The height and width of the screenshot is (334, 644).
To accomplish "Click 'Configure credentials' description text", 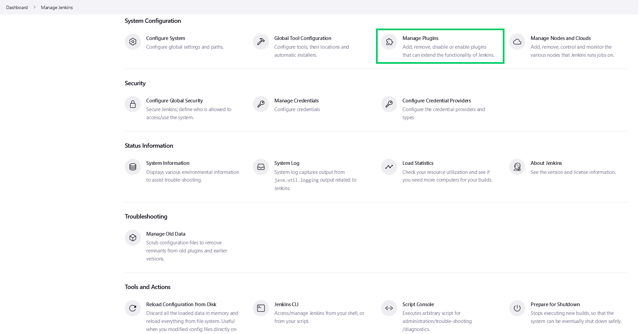I will coord(297,109).
